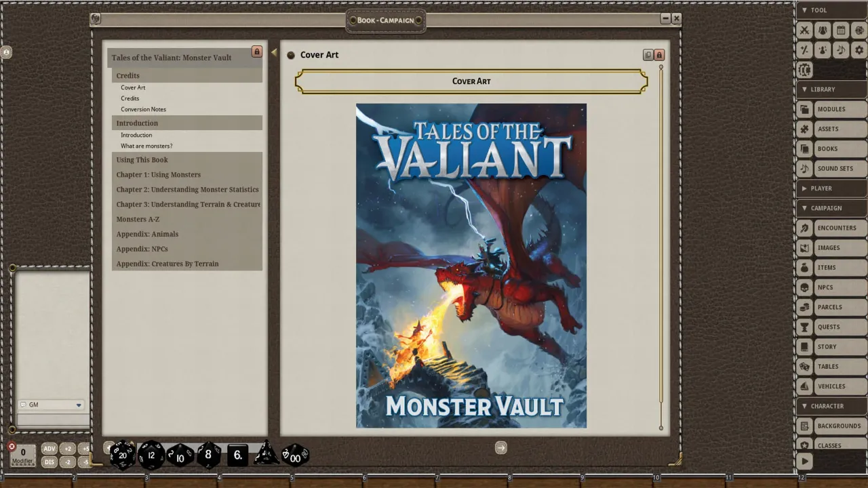Screen dimensions: 868x488
Task: Click the Sound Sets music icon
Action: coord(805,168)
